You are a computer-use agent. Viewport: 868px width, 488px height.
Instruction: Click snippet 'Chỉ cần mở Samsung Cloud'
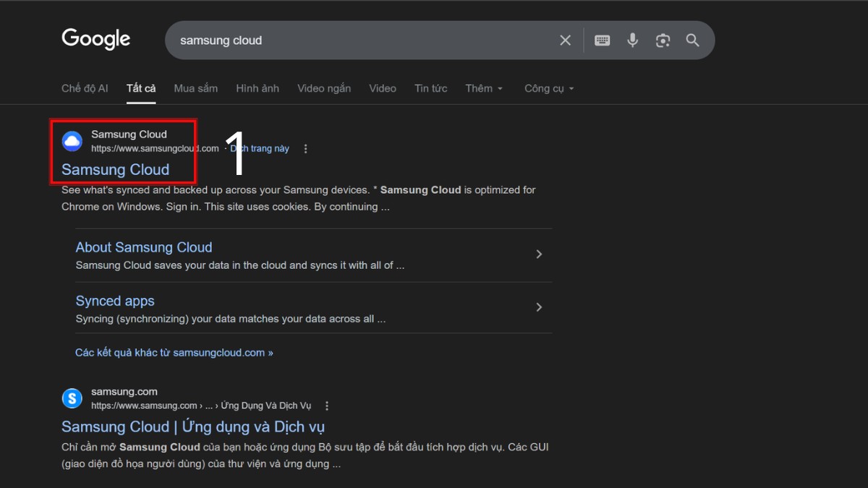130,447
